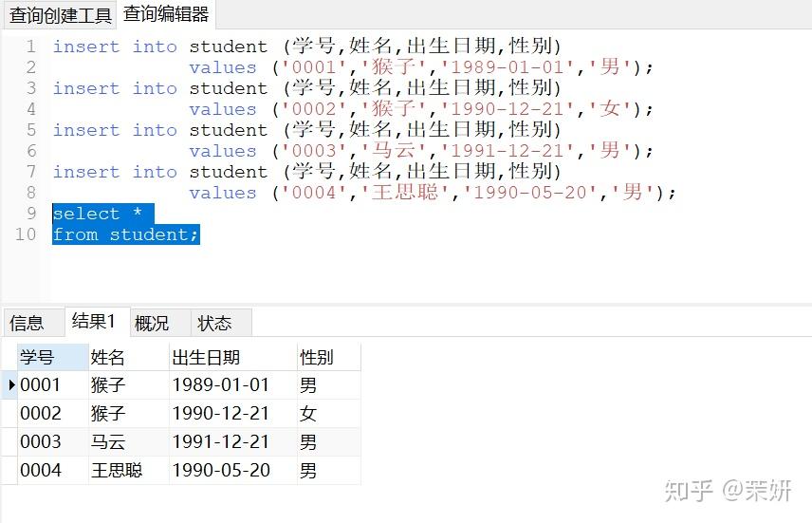Click the '0001' value in editor line 2
Viewport: 812px width, 523px height.
tap(314, 67)
